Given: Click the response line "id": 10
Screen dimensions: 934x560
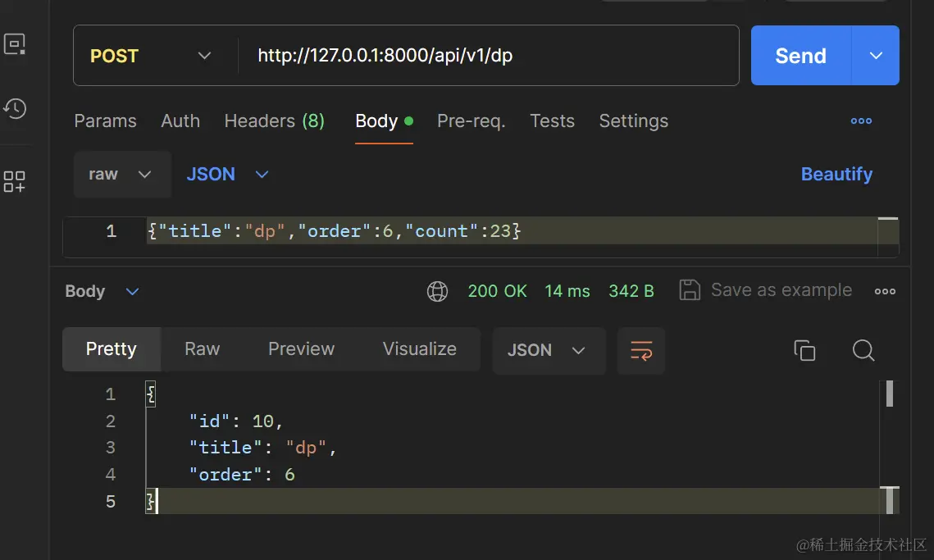Looking at the screenshot, I should (x=236, y=421).
